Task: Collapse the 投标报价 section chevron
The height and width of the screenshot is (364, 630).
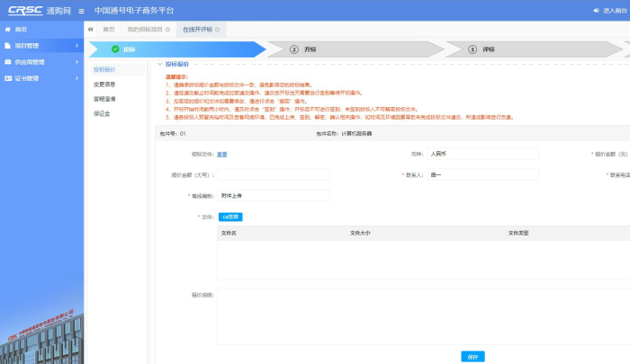Action: click(159, 65)
